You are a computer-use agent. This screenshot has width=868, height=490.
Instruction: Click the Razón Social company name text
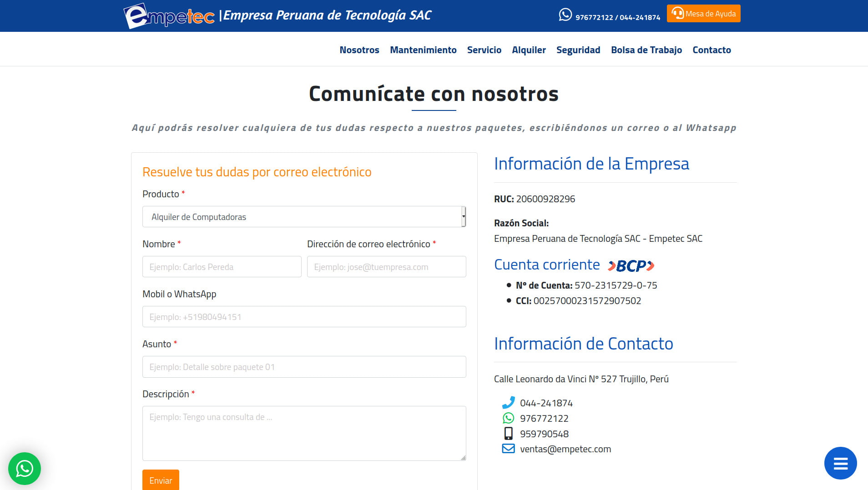(x=598, y=239)
